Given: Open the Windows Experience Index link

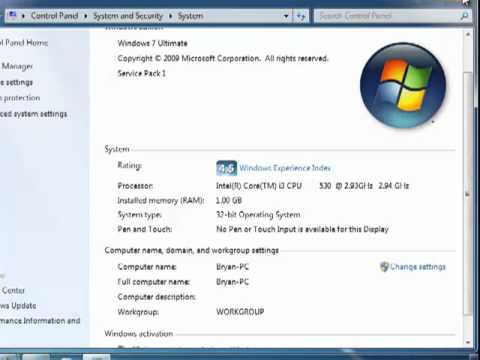Looking at the screenshot, I should tap(285, 168).
